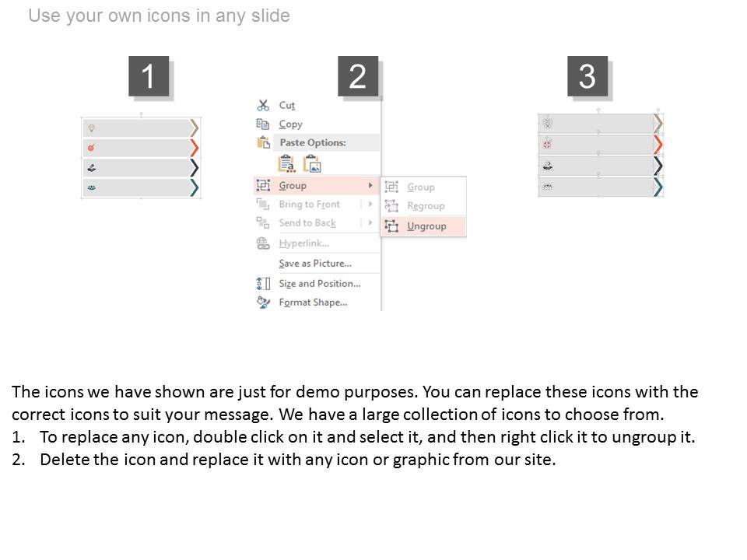Click the red target icon in box 1
The width and height of the screenshot is (747, 560).
point(91,148)
